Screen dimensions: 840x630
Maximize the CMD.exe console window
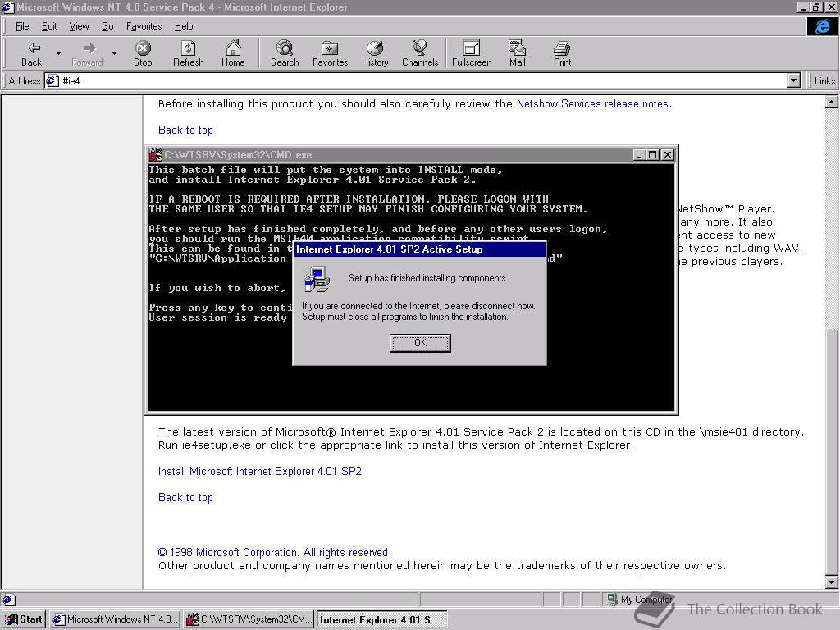pos(652,155)
